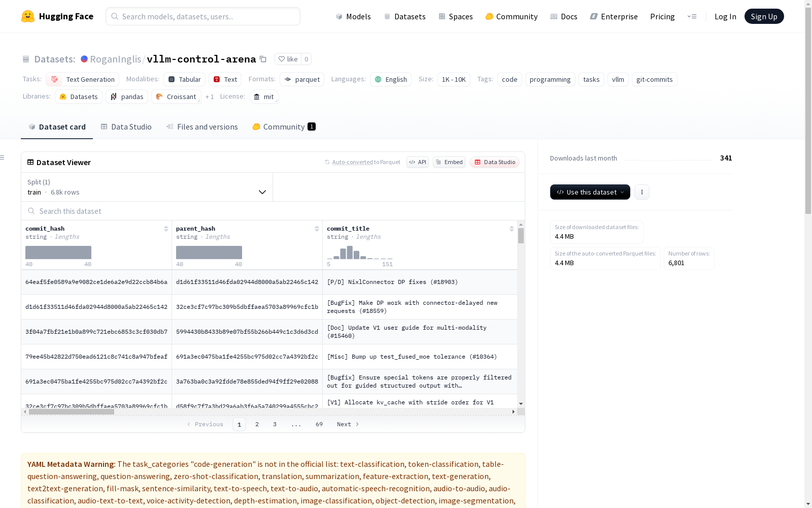
Task: Open Models in the top navigation
Action: pos(353,16)
